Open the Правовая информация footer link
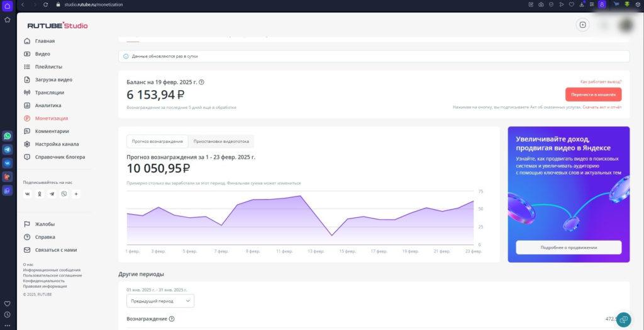Viewport: 644px width, 330px height. click(x=45, y=286)
